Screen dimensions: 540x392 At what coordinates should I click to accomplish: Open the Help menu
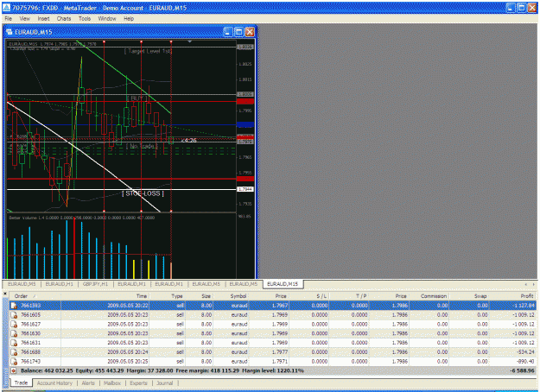(129, 19)
